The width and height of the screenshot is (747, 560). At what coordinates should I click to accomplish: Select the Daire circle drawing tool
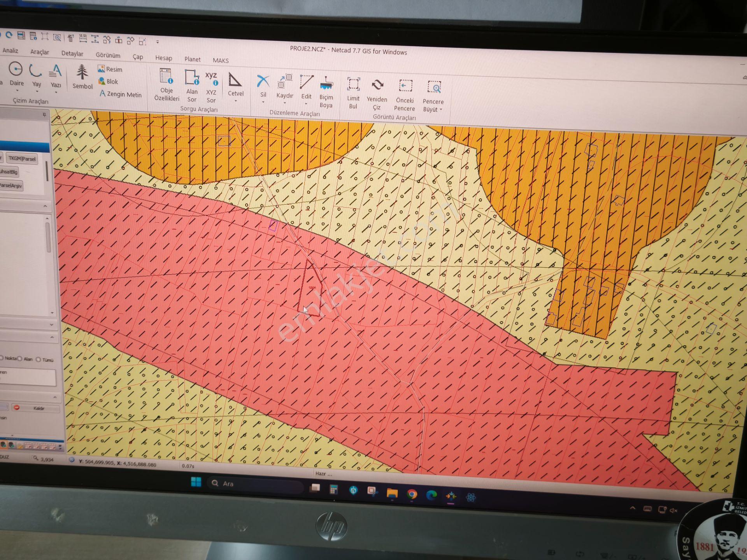pyautogui.click(x=16, y=74)
